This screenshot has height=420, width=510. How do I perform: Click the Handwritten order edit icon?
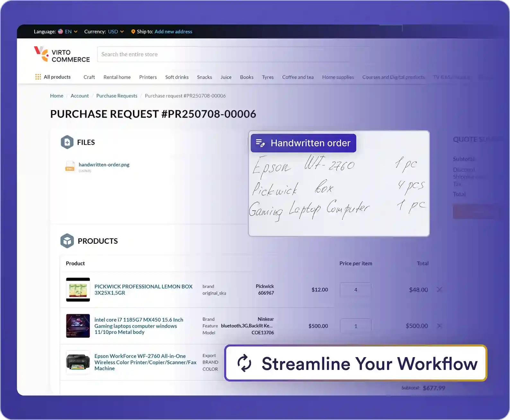click(x=260, y=143)
